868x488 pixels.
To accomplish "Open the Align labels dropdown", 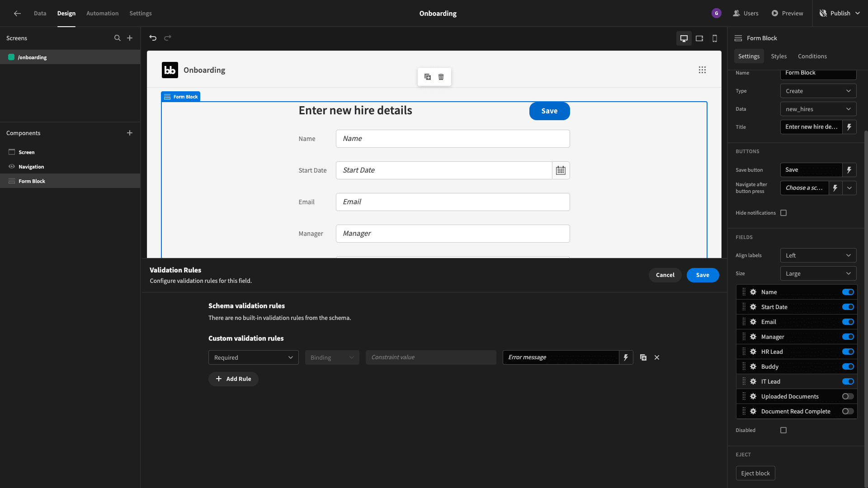I will pyautogui.click(x=818, y=256).
